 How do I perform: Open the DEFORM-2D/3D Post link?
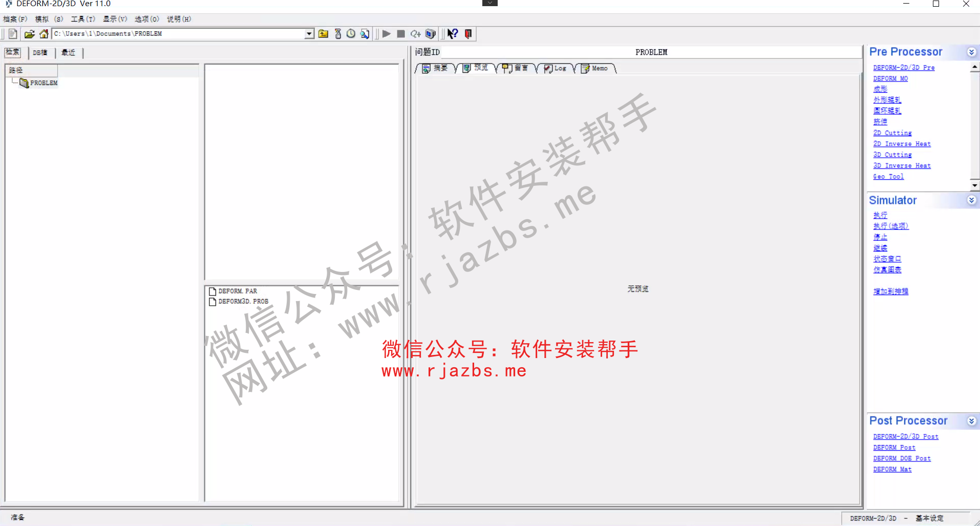point(906,437)
